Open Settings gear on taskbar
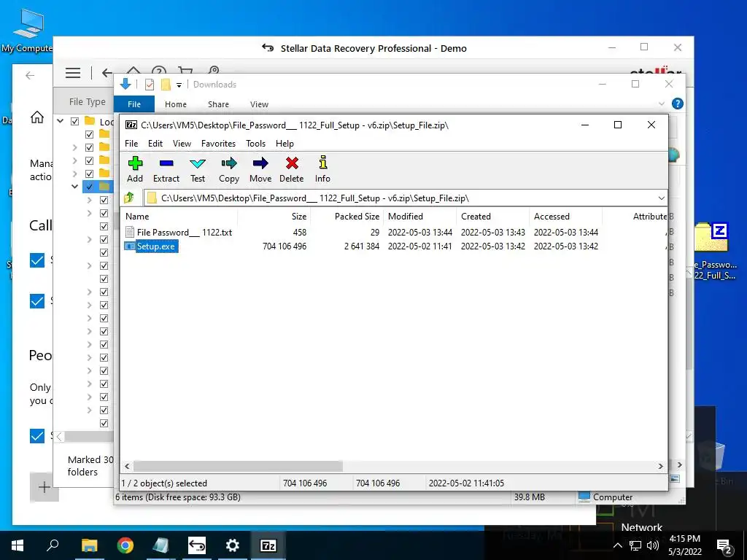Viewport: 747px width, 560px height. click(x=233, y=545)
